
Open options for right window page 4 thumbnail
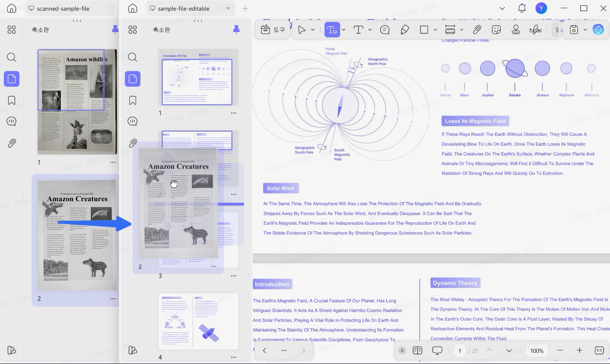(x=234, y=357)
